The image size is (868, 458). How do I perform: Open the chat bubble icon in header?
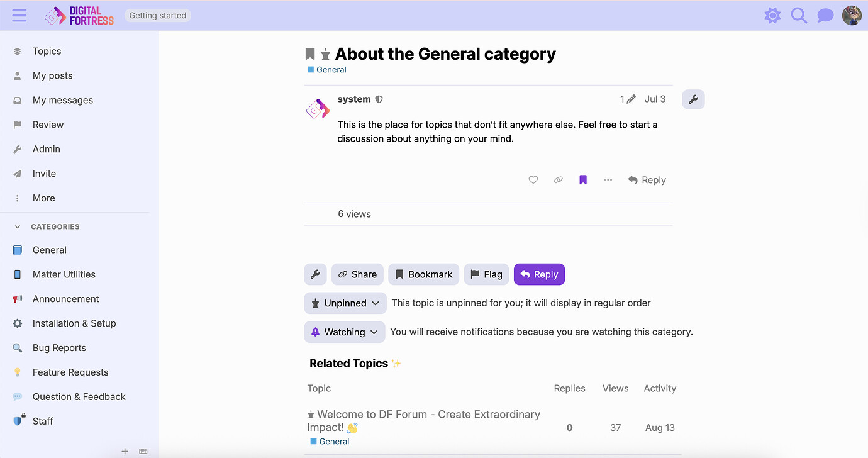[x=825, y=16]
